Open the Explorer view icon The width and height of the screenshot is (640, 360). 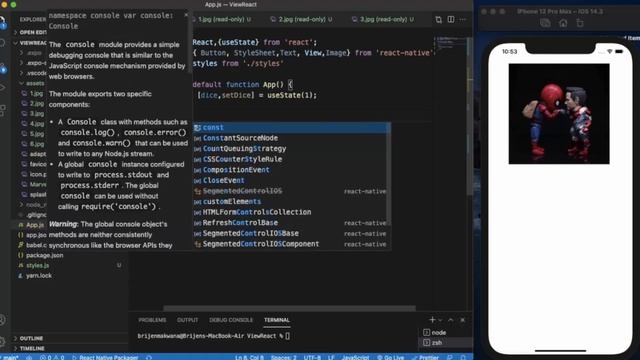(3, 22)
